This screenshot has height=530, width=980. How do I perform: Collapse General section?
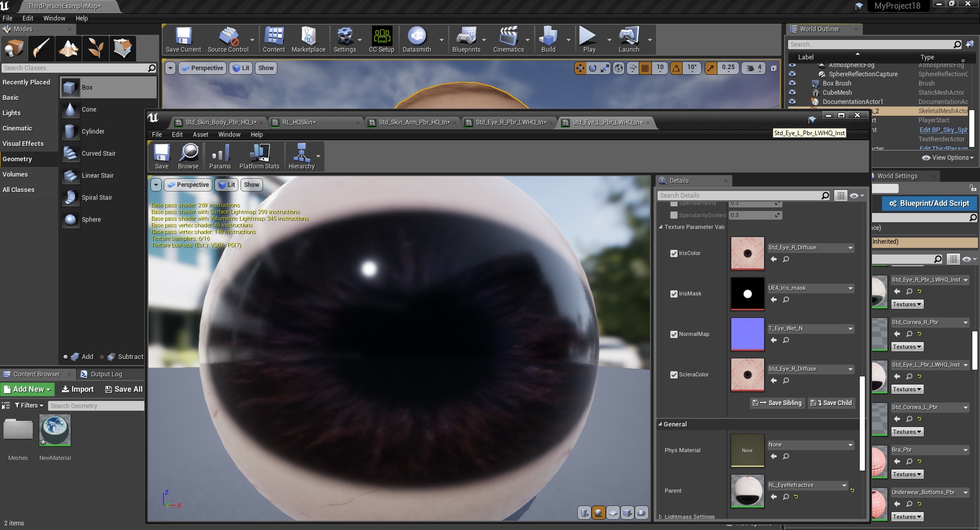click(x=660, y=424)
